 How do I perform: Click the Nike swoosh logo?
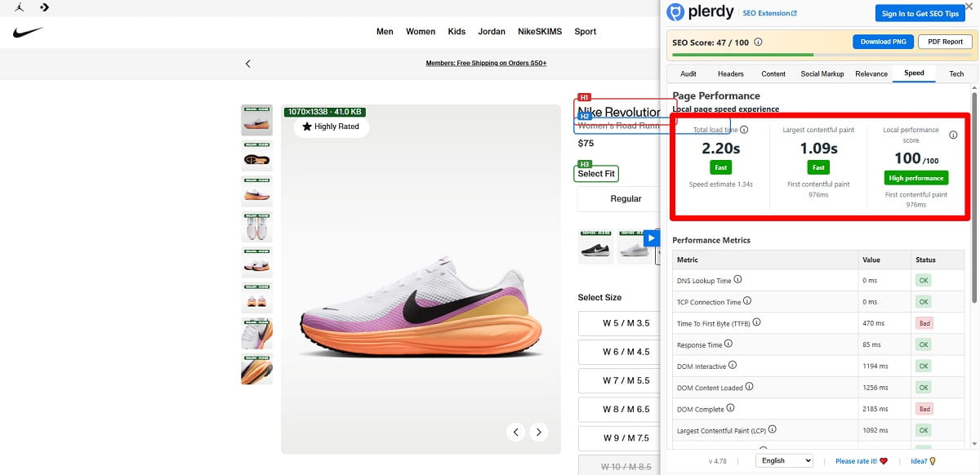point(28,33)
